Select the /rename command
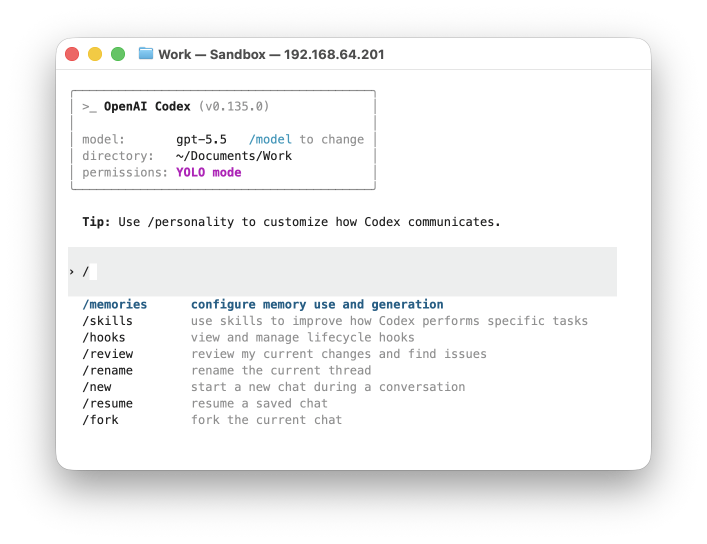 click(107, 370)
